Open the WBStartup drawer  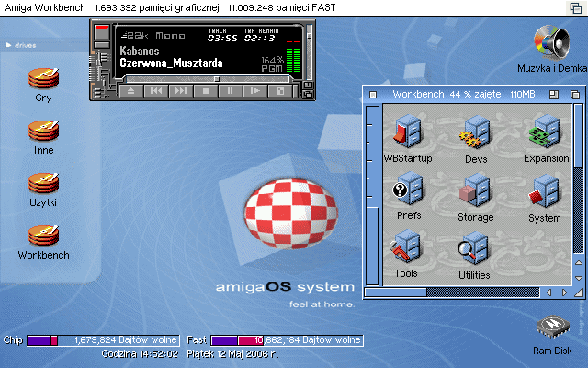pos(408,132)
